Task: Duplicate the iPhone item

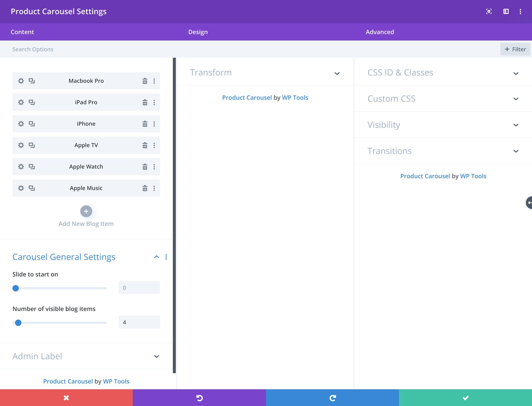Action: point(32,124)
